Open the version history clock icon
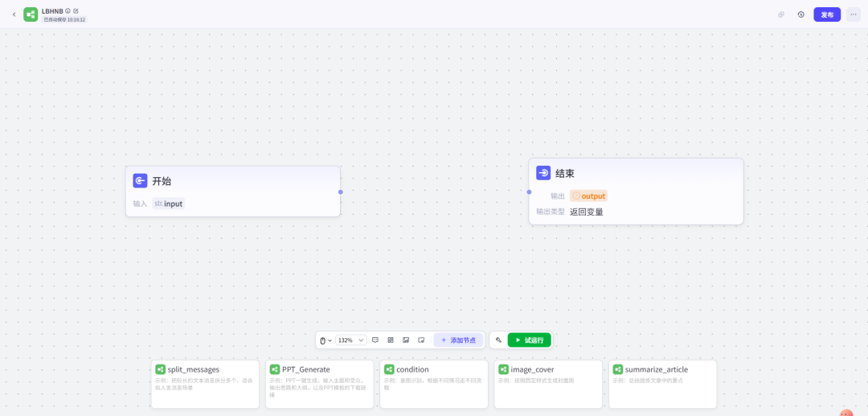868x416 pixels. 800,14
